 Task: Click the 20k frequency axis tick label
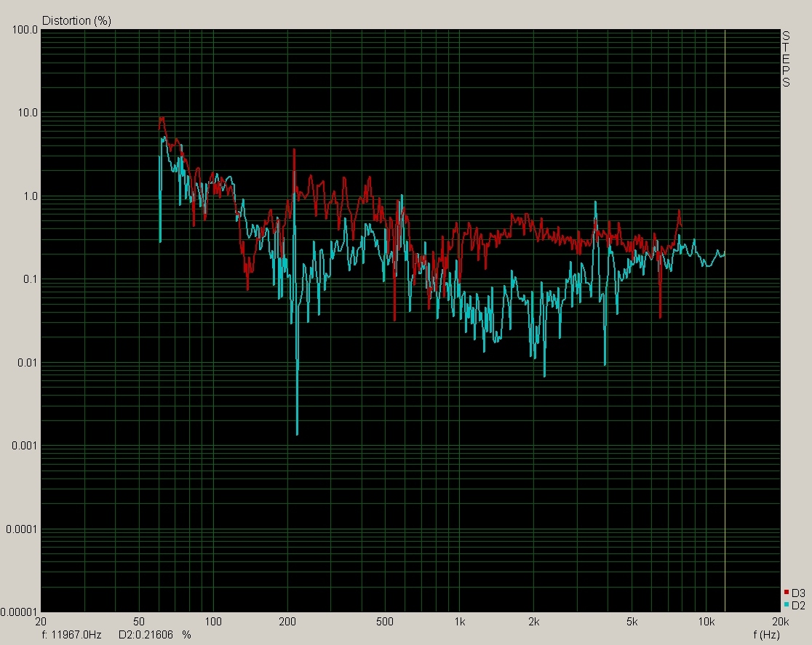point(779,622)
